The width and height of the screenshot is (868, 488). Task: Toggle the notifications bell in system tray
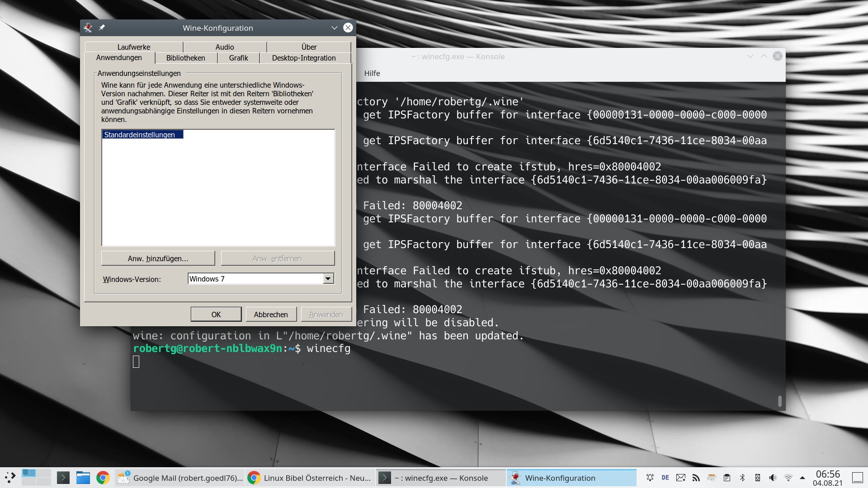650,477
